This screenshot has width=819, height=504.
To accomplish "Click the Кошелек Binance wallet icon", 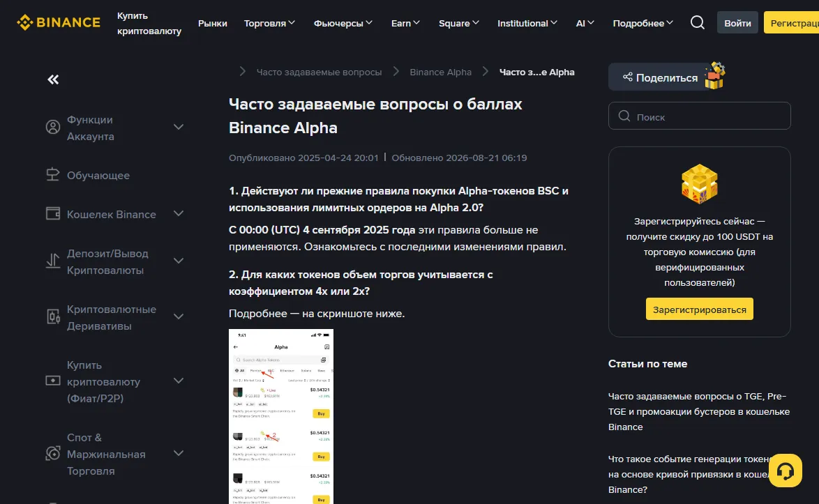I will click(x=53, y=213).
